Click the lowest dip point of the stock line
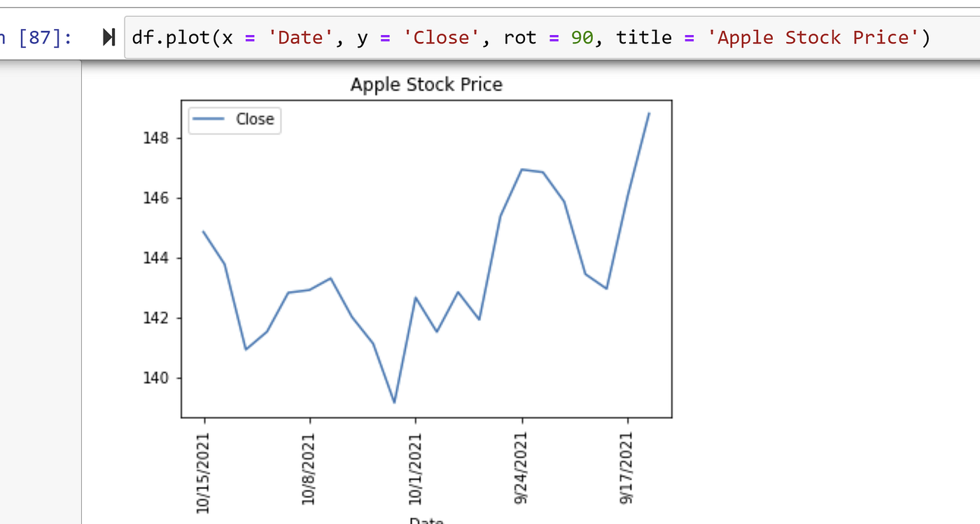The height and width of the screenshot is (524, 980). [x=394, y=402]
